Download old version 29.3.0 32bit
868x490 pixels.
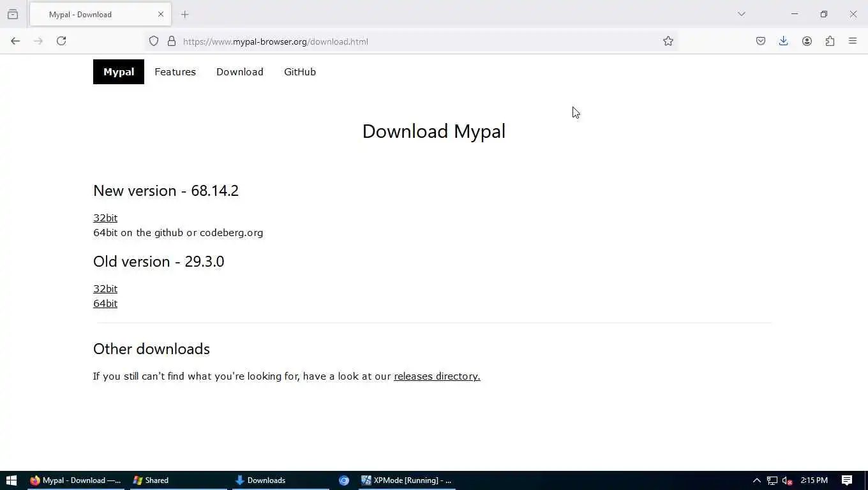(105, 289)
